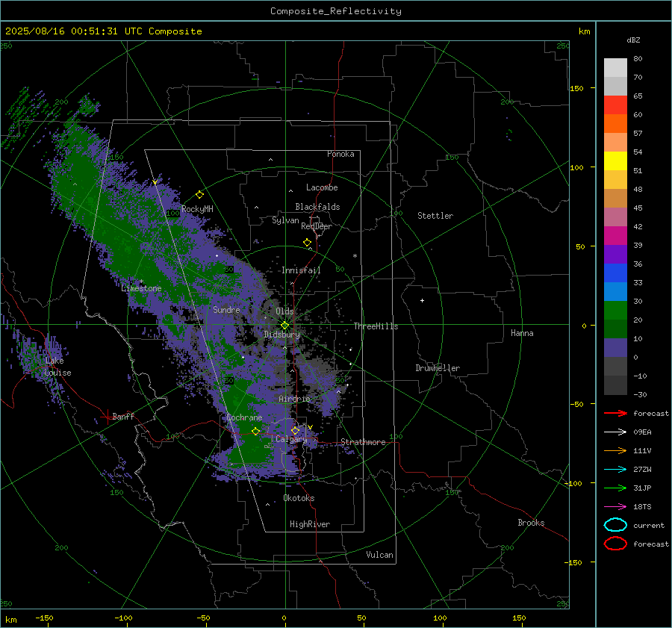Click the red forecast ellipse icon
Image resolution: width=672 pixels, height=628 pixels.
pos(615,544)
